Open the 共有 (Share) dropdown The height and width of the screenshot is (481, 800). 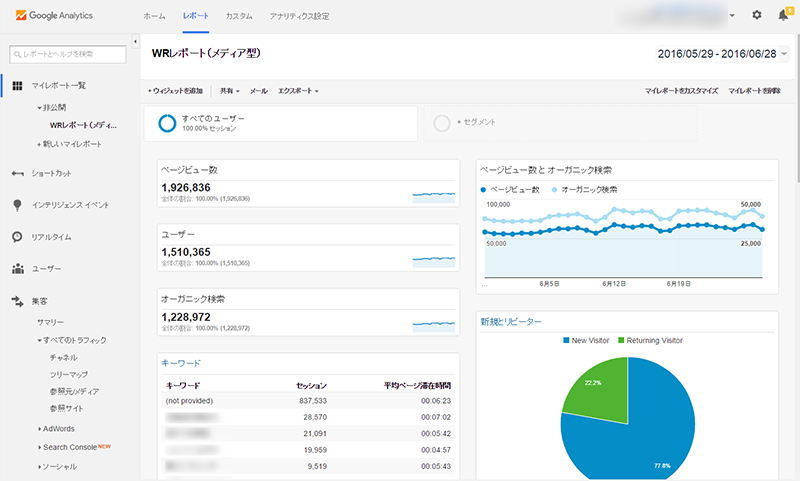(230, 91)
